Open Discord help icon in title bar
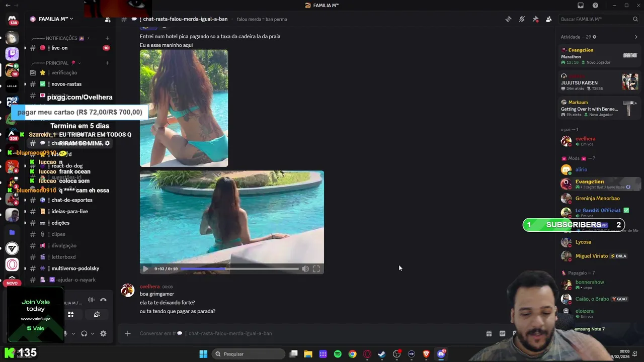Image resolution: width=644 pixels, height=362 pixels. point(595,6)
